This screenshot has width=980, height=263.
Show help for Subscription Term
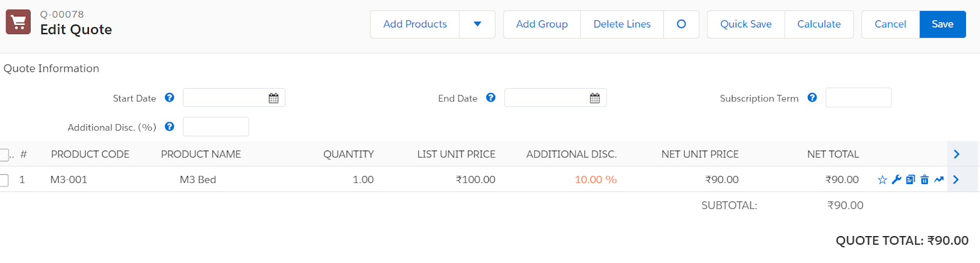[x=812, y=97]
